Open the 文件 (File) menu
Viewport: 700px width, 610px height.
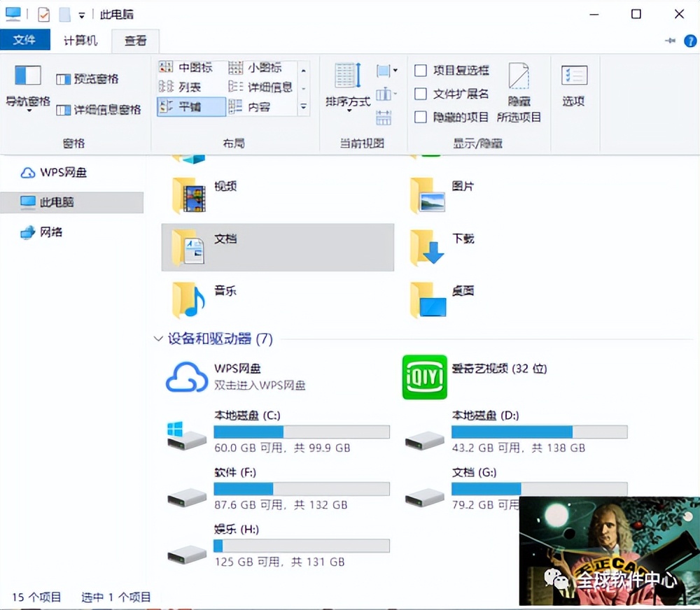[x=25, y=40]
